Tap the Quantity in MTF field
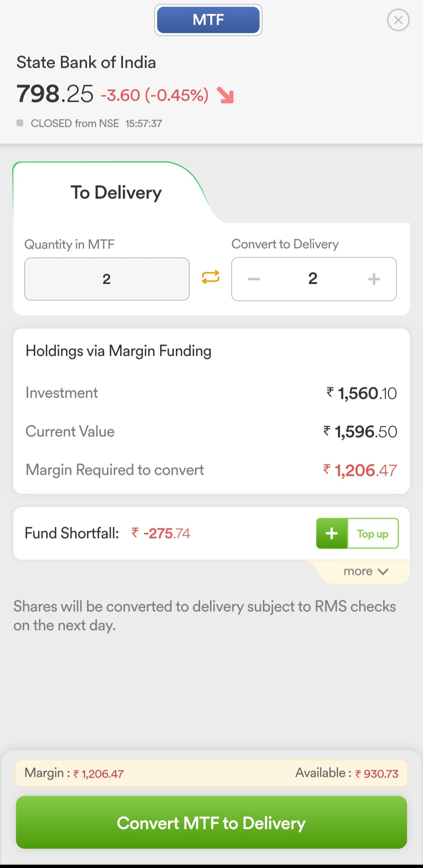The width and height of the screenshot is (423, 868). point(107,279)
